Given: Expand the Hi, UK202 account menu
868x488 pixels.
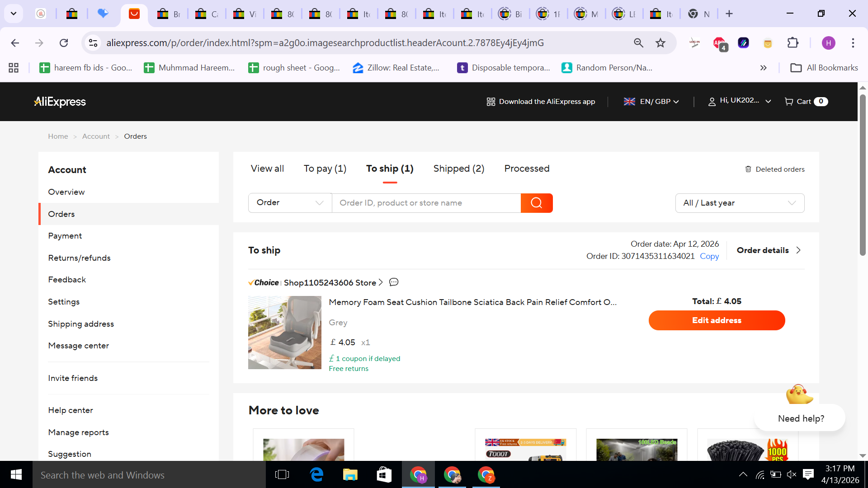Looking at the screenshot, I should tap(739, 101).
